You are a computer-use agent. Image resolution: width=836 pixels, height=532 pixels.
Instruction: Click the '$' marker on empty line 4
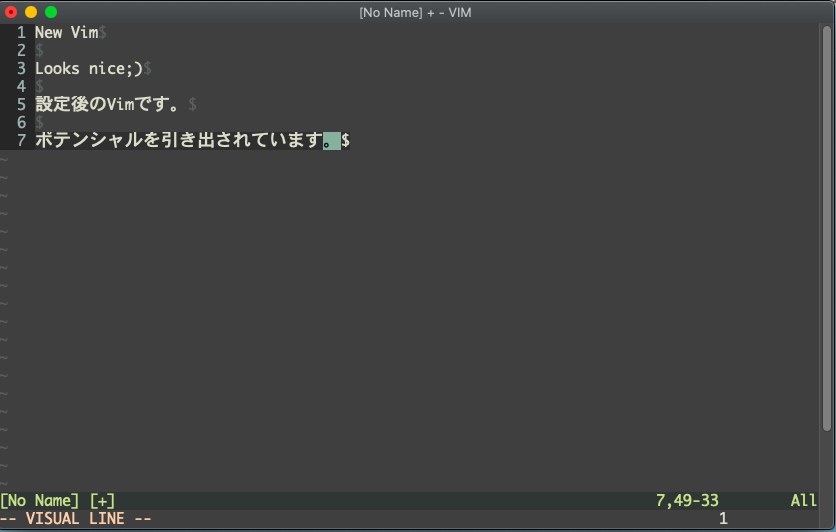(x=39, y=86)
